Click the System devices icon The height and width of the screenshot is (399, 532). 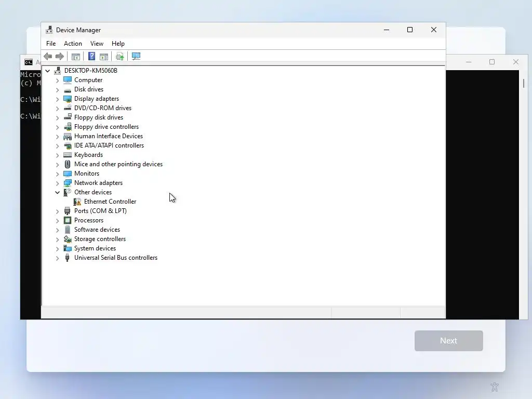pyautogui.click(x=68, y=249)
